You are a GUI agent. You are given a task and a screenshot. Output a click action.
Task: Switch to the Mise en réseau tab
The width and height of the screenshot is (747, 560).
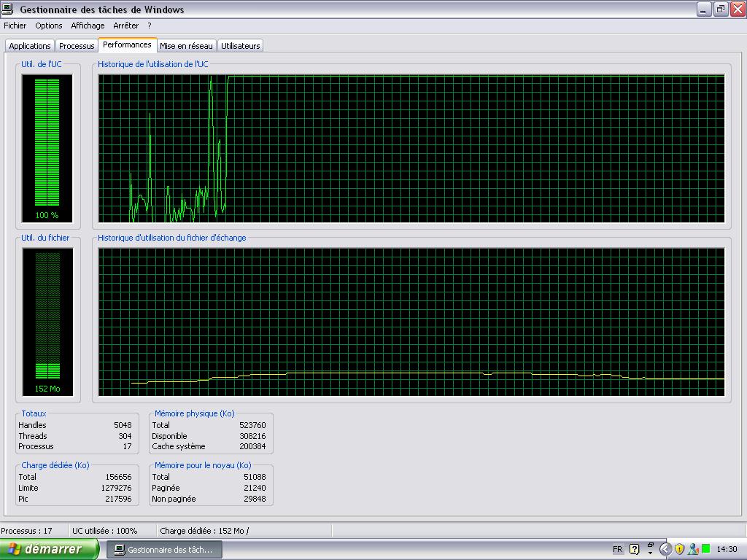point(187,46)
